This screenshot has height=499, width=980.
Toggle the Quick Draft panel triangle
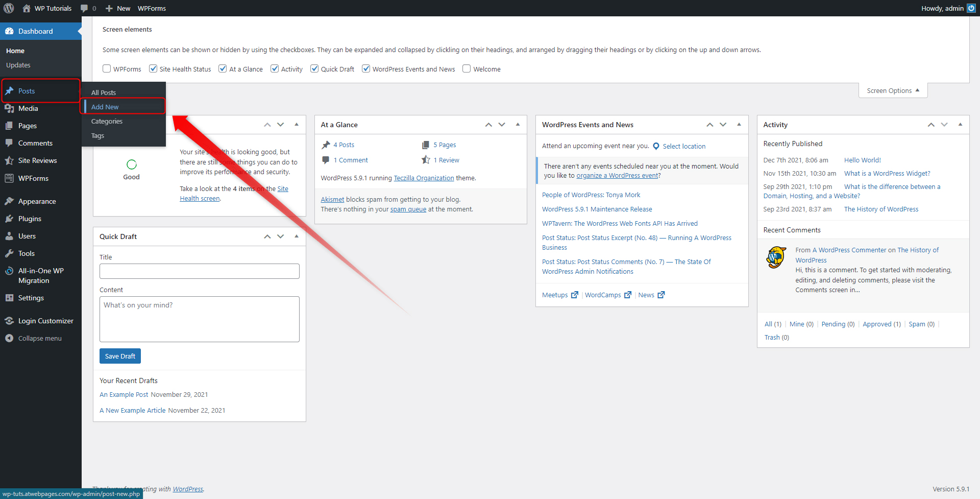[x=297, y=236]
